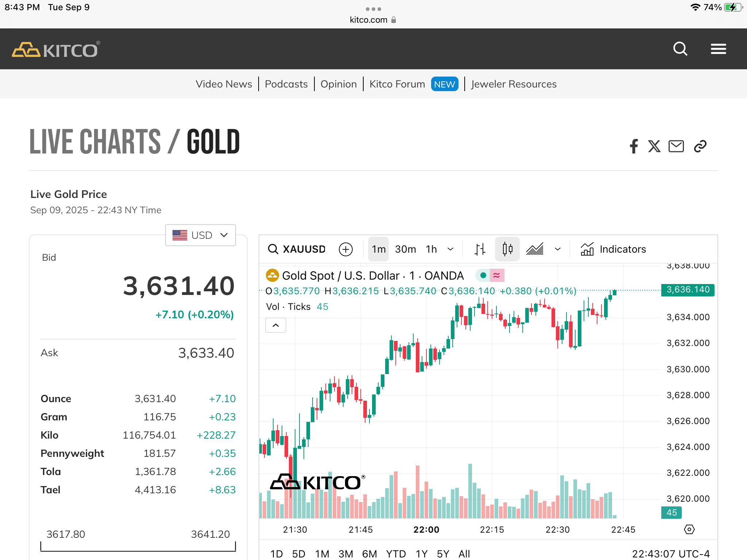This screenshot has width=747, height=560.
Task: Open the Kitco site search
Action: point(680,49)
